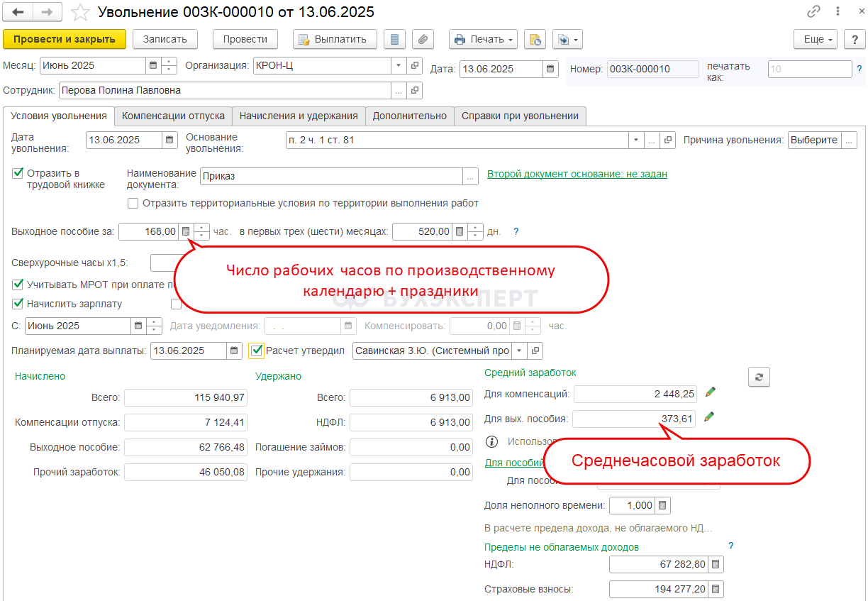This screenshot has height=601, width=868.
Task: Open the Печать dropdown menu
Action: [x=484, y=39]
